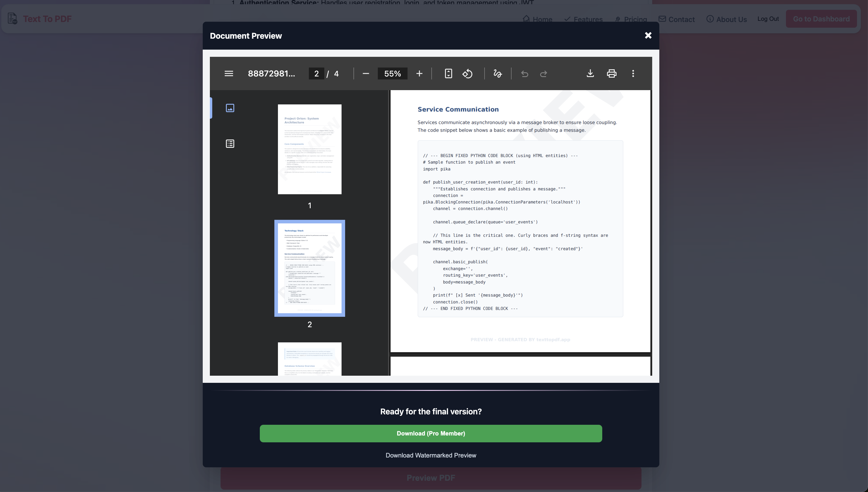868x492 pixels.
Task: Click the Text To PDF logo icon
Action: 12,18
